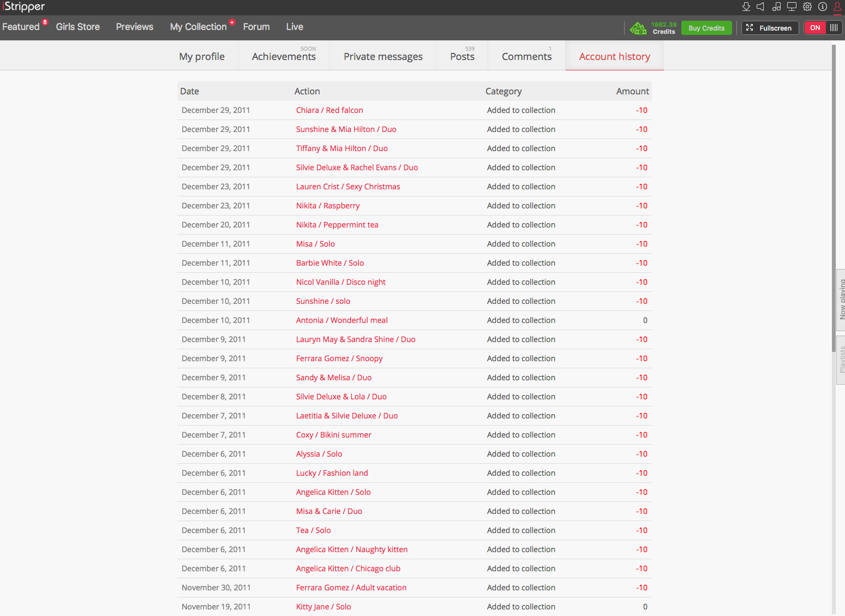Expand the Playlists side panel
This screenshot has width=845, height=616.
click(x=841, y=360)
